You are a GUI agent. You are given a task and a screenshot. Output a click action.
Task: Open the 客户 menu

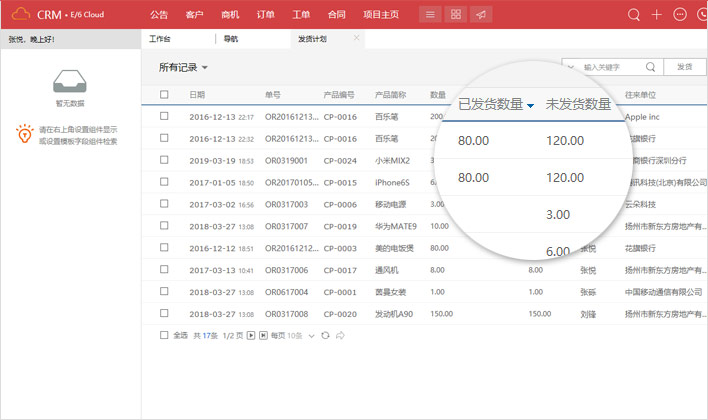194,15
